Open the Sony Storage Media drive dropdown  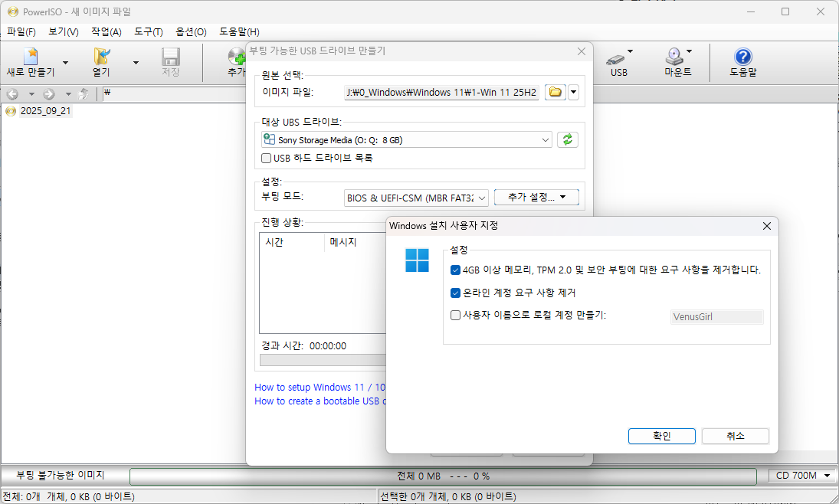click(407, 139)
